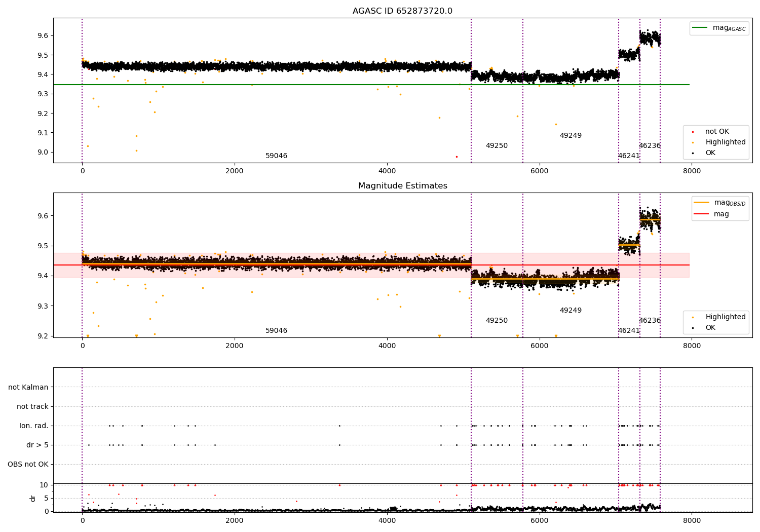
Task: Click the 8000 x-axis tick in bottom plot
Action: point(692,520)
